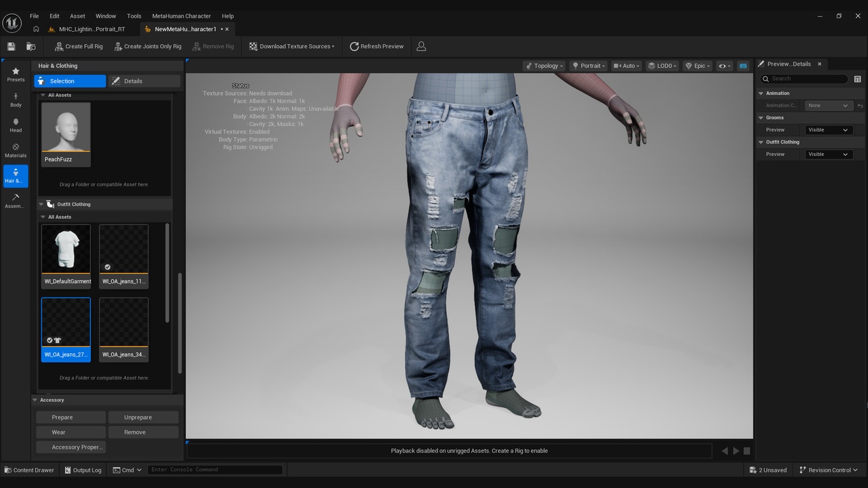The image size is (868, 488).
Task: Select the WI_OA_jeans_27 outfit thumbnail
Action: [66, 329]
